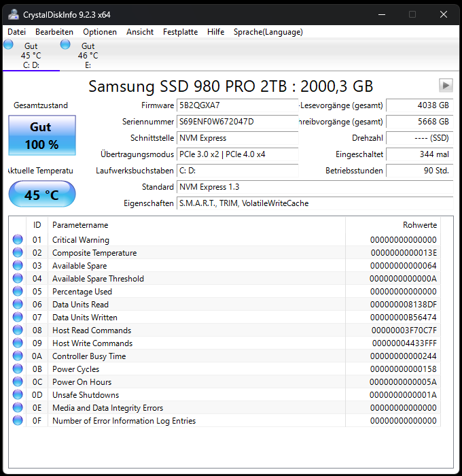
Task: Click the ID cell 0A
Action: [x=37, y=356]
